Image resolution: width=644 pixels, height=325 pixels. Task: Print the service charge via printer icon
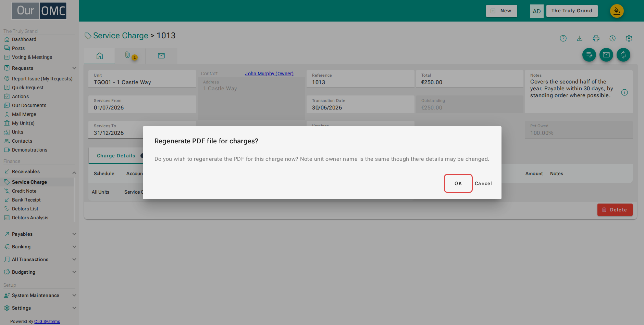596,38
